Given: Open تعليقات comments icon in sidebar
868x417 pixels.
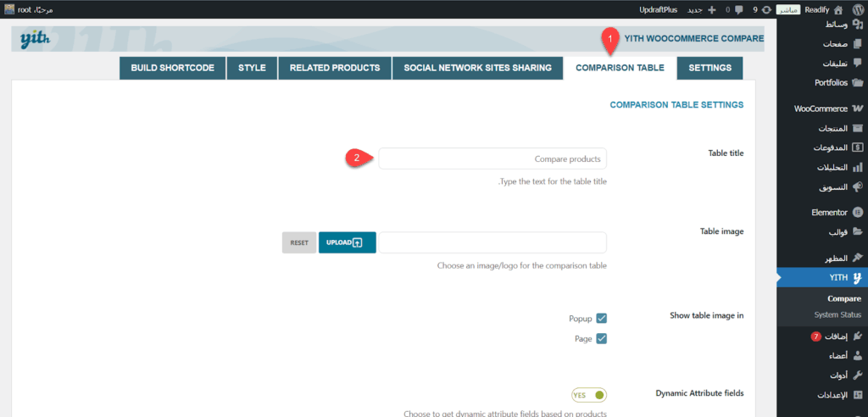Looking at the screenshot, I should pyautogui.click(x=858, y=63).
